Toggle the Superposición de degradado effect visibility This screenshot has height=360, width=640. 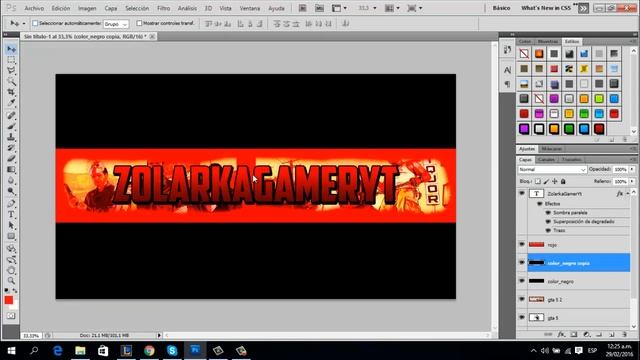pyautogui.click(x=548, y=222)
